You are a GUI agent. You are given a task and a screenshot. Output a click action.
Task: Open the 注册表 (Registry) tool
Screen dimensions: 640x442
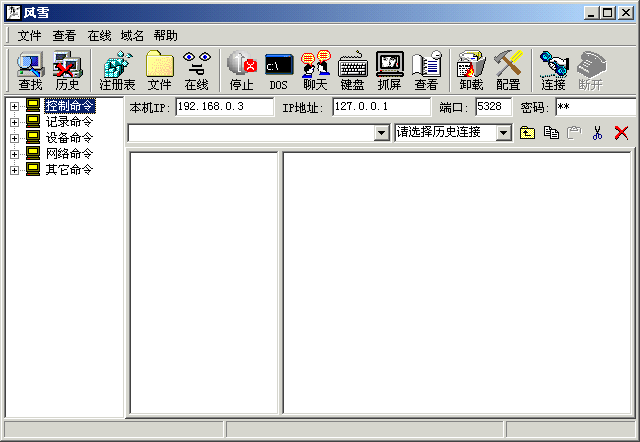tap(117, 70)
